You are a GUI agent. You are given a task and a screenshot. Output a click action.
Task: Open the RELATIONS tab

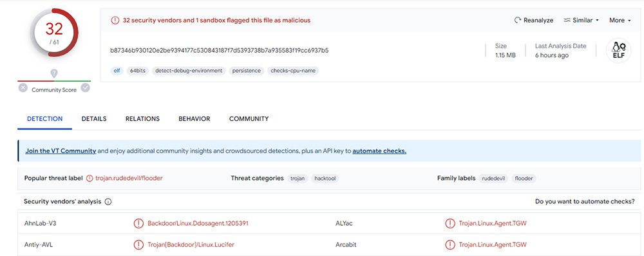[142, 119]
